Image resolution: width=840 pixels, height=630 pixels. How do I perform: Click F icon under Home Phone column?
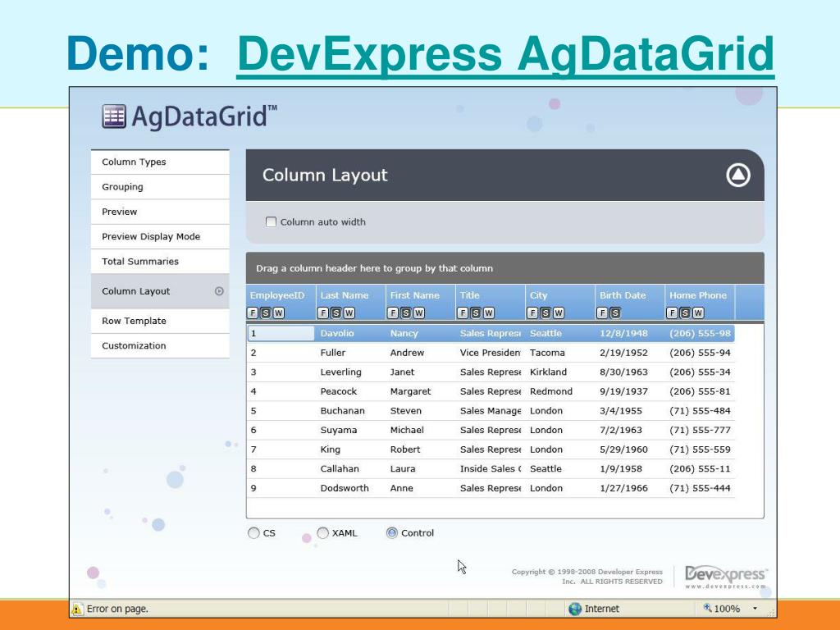pyautogui.click(x=673, y=313)
